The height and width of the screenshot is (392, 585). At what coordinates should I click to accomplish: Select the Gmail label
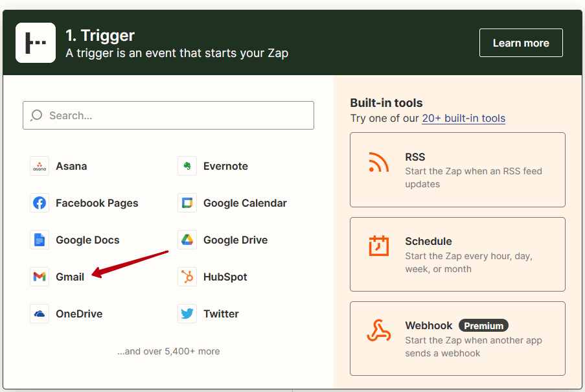[70, 277]
